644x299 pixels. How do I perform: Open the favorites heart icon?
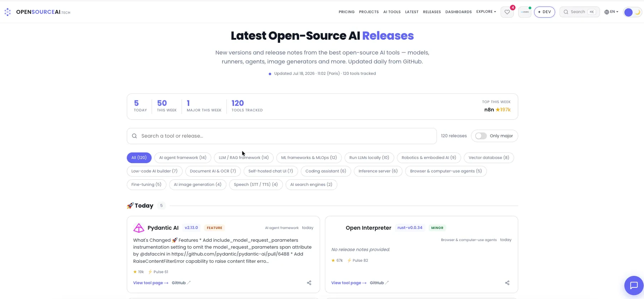(507, 12)
